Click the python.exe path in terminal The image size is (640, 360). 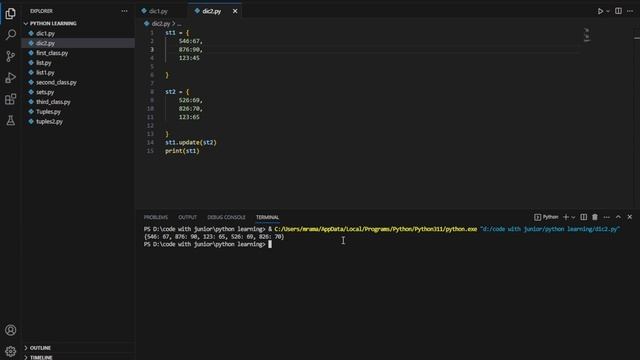pos(376,229)
